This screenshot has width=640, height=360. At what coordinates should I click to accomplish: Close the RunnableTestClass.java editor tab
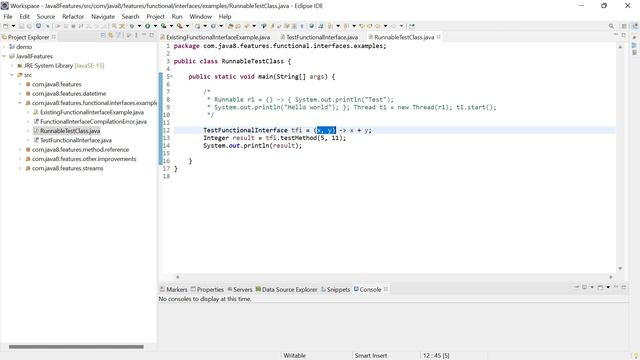pyautogui.click(x=439, y=37)
